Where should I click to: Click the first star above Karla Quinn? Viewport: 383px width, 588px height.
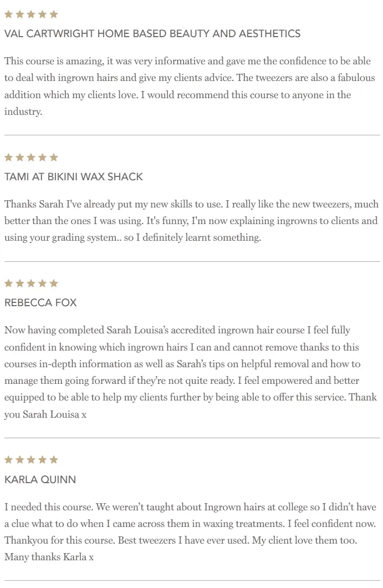point(9,459)
